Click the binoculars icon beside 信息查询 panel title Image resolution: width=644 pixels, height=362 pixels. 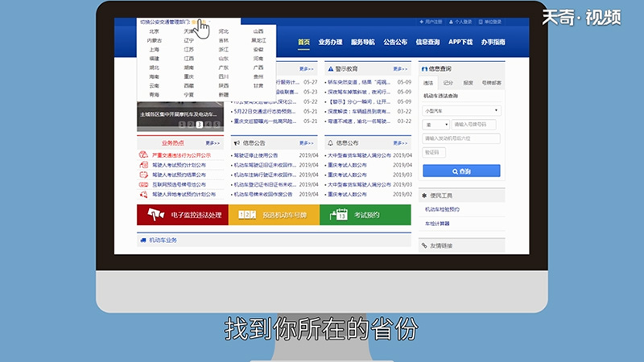(x=424, y=68)
